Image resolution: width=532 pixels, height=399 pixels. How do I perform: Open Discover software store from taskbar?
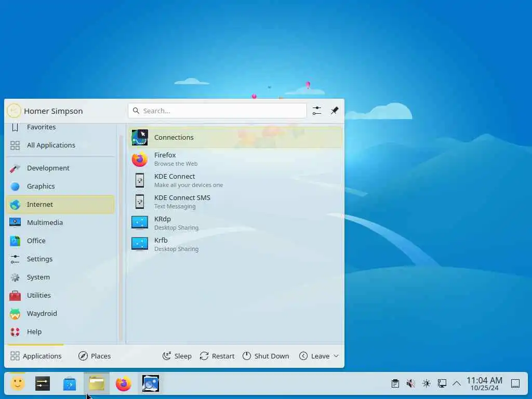pyautogui.click(x=70, y=384)
